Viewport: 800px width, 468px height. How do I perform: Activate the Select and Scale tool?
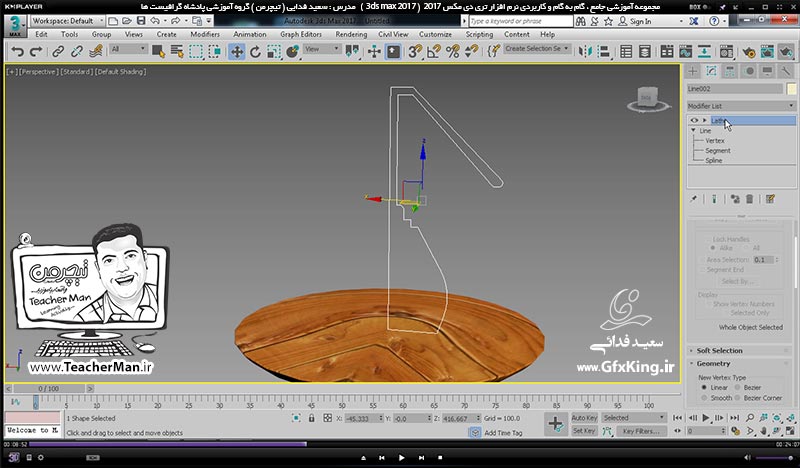[x=274, y=52]
